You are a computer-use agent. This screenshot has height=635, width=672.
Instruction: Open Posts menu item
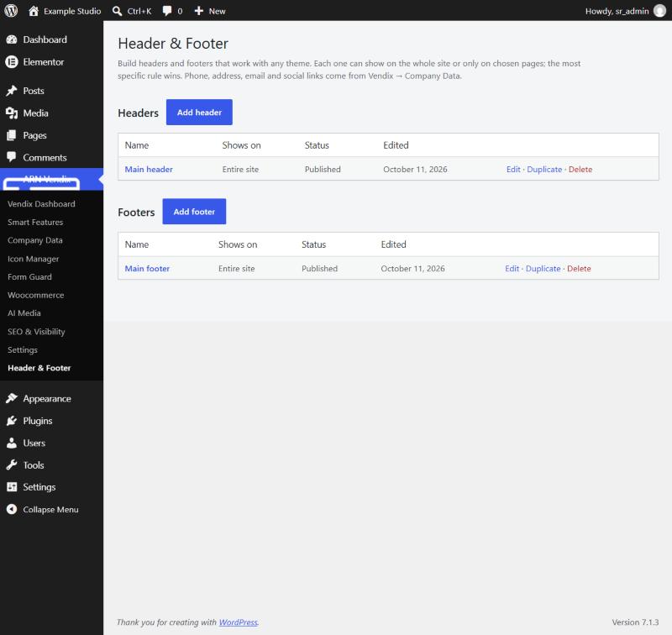coord(34,91)
